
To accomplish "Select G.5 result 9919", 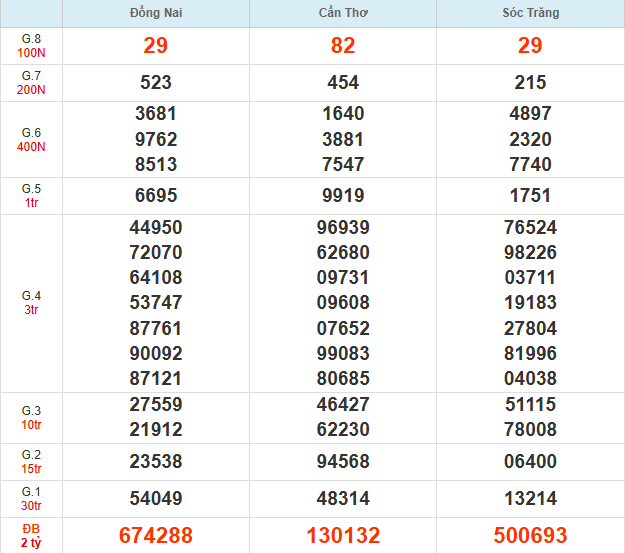I will click(343, 196).
